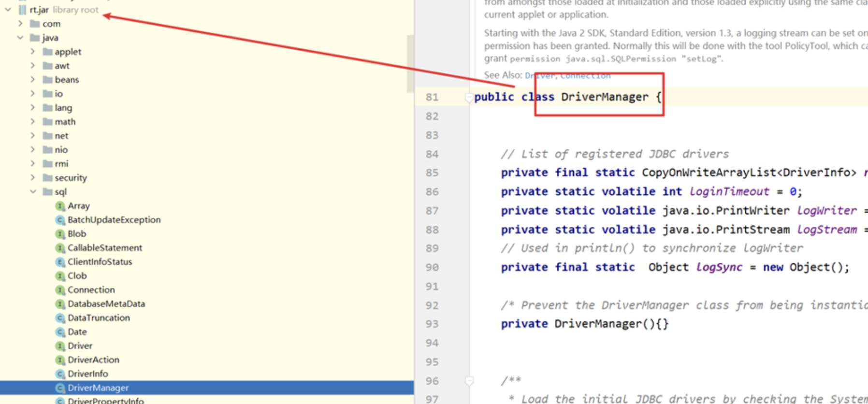This screenshot has height=404, width=868.
Task: Click the beans folder icon
Action: click(47, 80)
